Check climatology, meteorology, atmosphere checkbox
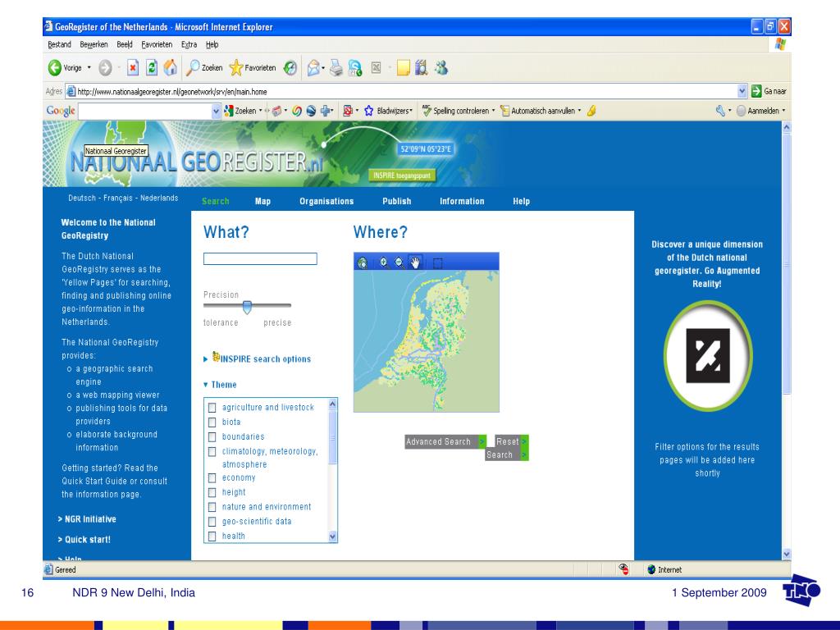Viewport: 840px width, 630px height. coord(212,452)
